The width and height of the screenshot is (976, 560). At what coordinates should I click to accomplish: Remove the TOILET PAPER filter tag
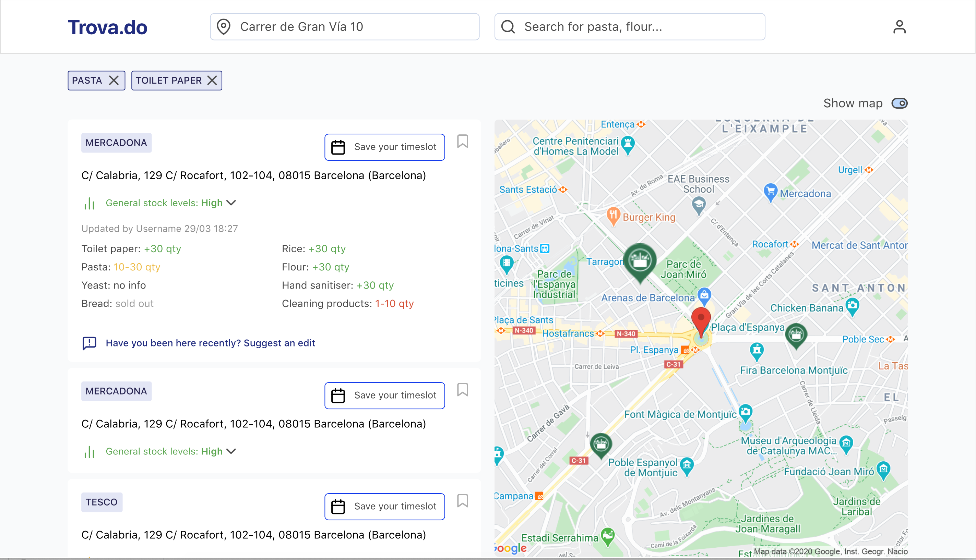click(x=212, y=81)
